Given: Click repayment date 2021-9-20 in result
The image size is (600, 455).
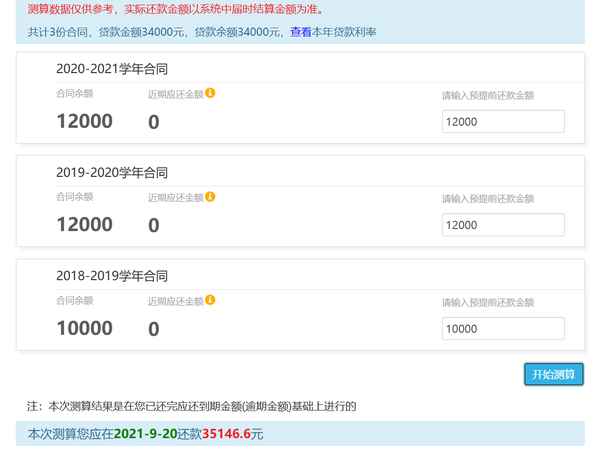Looking at the screenshot, I should pyautogui.click(x=145, y=434).
